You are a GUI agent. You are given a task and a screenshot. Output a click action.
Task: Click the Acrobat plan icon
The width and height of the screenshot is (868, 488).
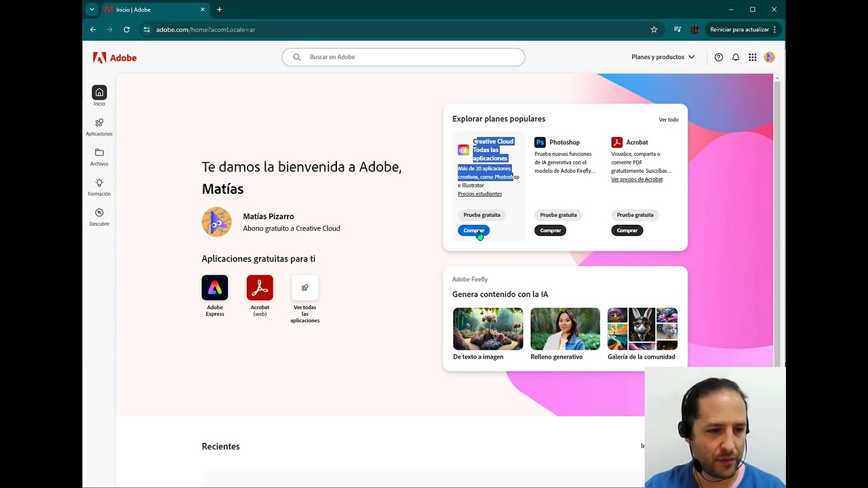point(616,142)
